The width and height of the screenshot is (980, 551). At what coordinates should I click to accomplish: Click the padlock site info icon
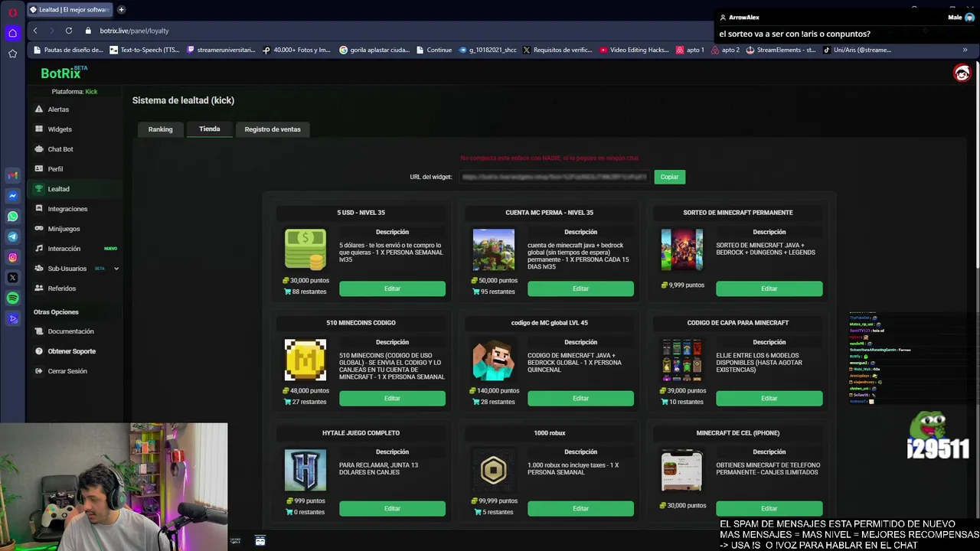point(88,31)
